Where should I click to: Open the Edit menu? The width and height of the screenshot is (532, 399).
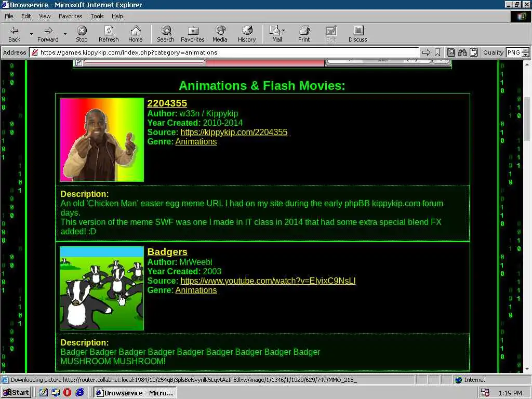click(26, 16)
